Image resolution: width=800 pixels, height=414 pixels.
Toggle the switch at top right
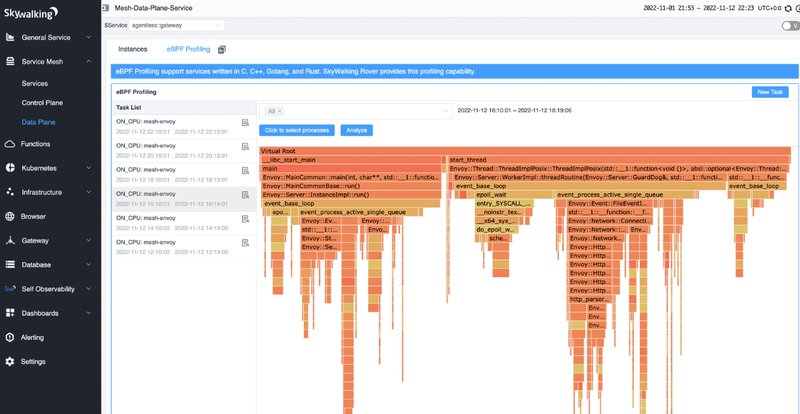[x=788, y=25]
